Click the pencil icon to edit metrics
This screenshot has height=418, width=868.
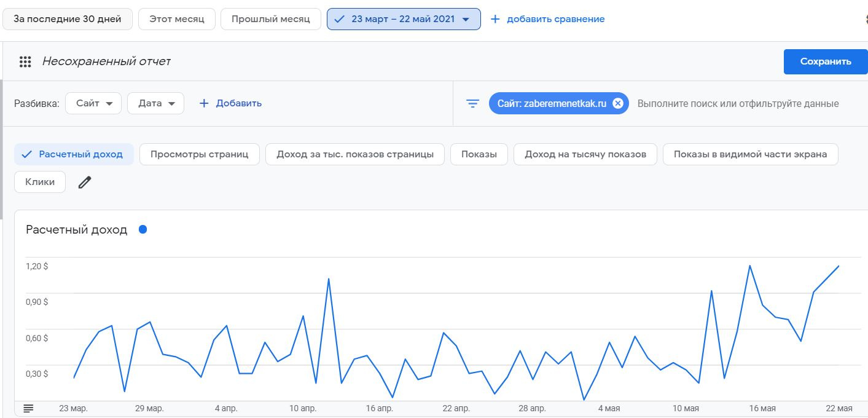point(85,182)
